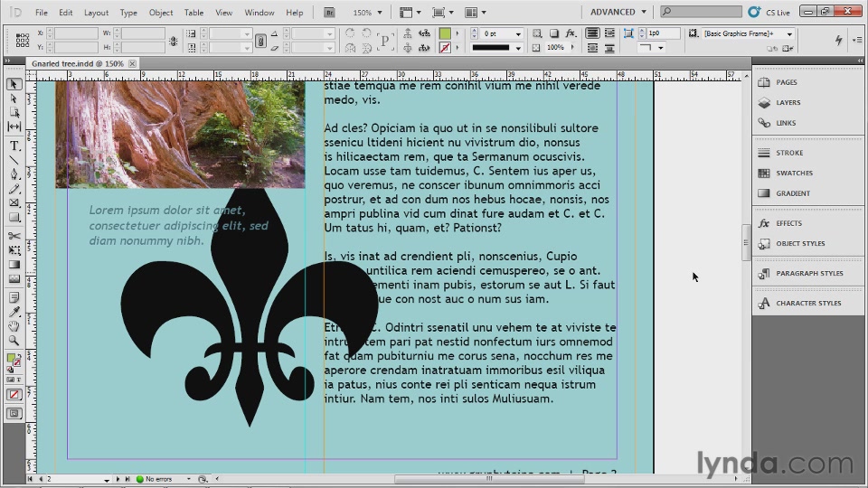The height and width of the screenshot is (488, 868).
Task: Click the stroke none swatch in Control panel
Action: (x=445, y=48)
